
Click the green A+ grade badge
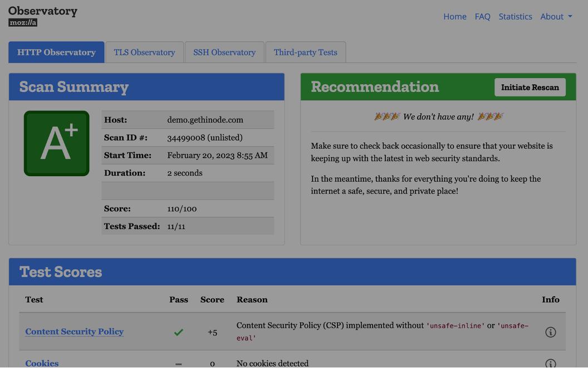pyautogui.click(x=56, y=143)
